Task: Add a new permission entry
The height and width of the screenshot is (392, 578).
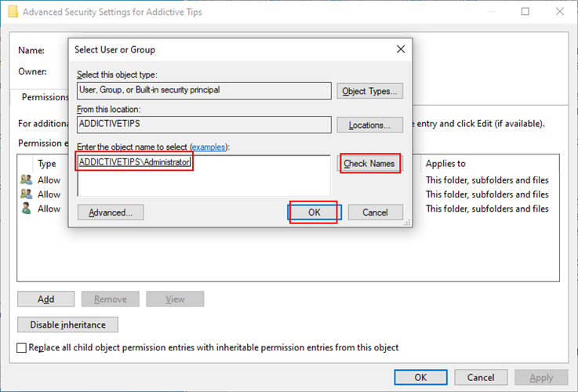Action: point(45,299)
